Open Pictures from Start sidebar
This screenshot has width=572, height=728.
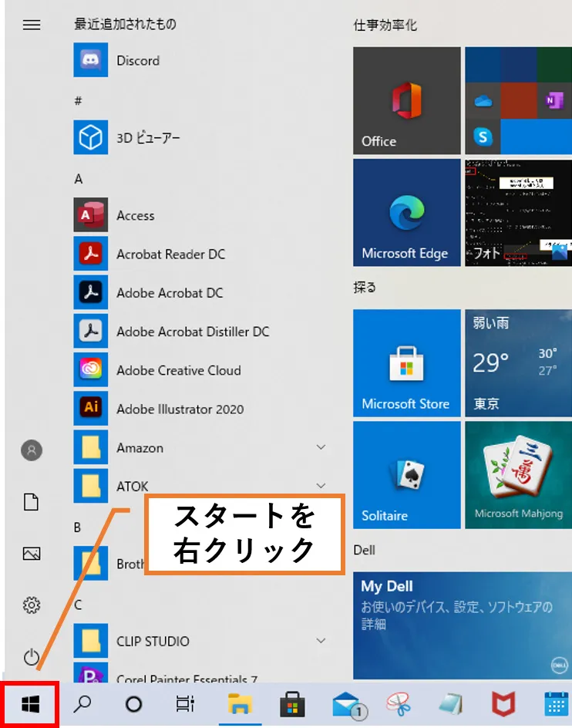click(x=32, y=554)
